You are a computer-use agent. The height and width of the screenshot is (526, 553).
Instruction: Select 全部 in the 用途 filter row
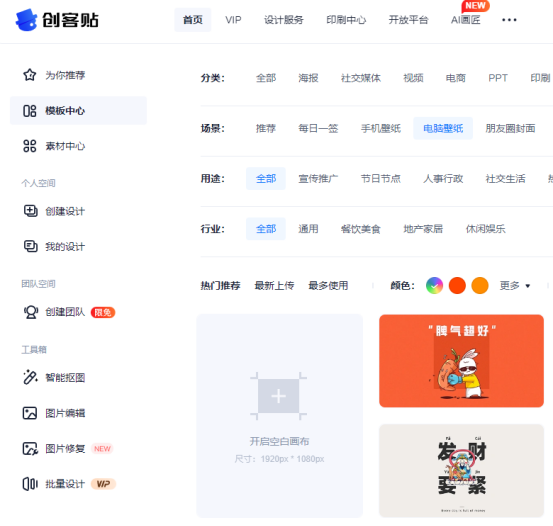[266, 179]
